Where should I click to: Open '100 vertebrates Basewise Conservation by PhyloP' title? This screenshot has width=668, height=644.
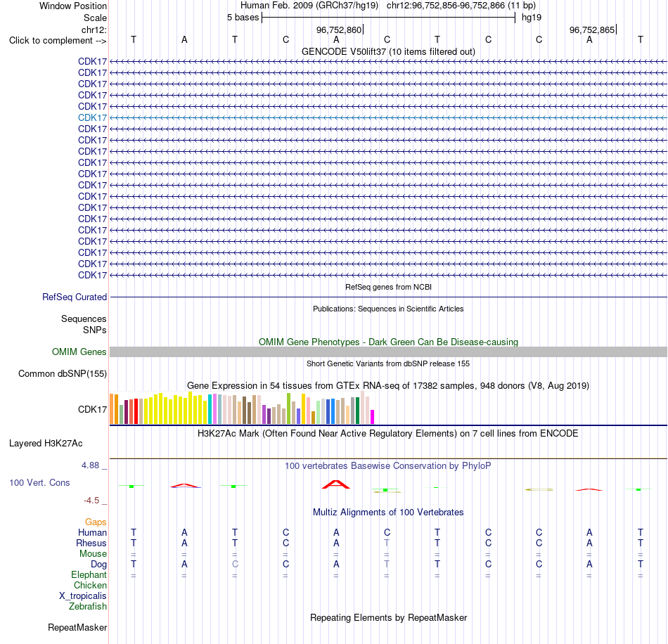click(388, 466)
